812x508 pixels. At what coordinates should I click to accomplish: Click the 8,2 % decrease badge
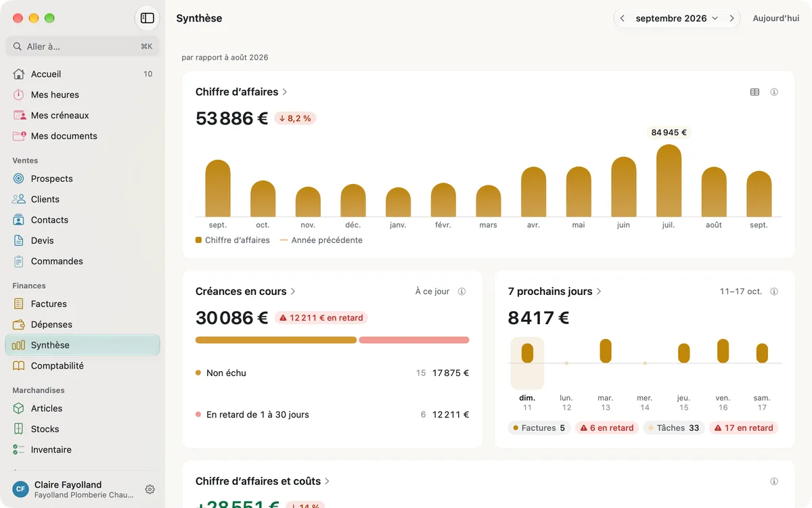(x=295, y=118)
